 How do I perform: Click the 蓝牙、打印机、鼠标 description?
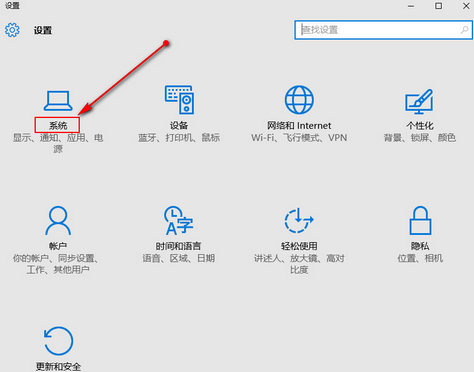(x=179, y=138)
